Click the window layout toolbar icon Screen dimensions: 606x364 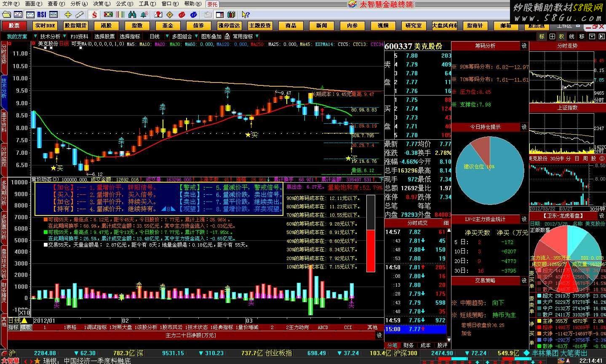[219, 14]
